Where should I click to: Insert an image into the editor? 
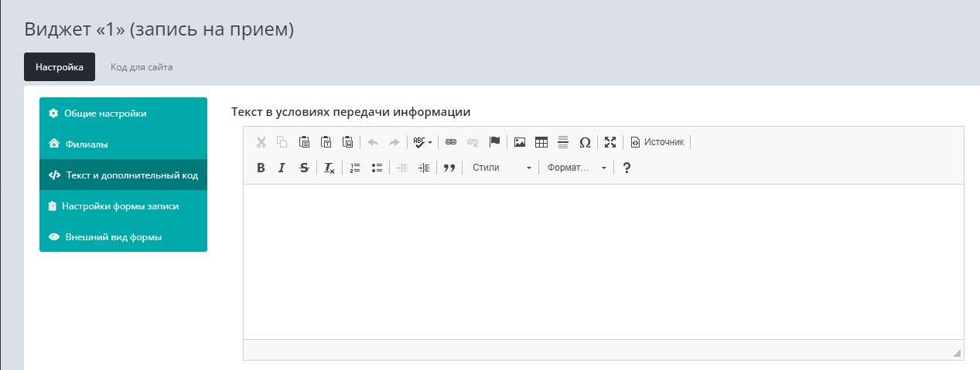pos(520,142)
